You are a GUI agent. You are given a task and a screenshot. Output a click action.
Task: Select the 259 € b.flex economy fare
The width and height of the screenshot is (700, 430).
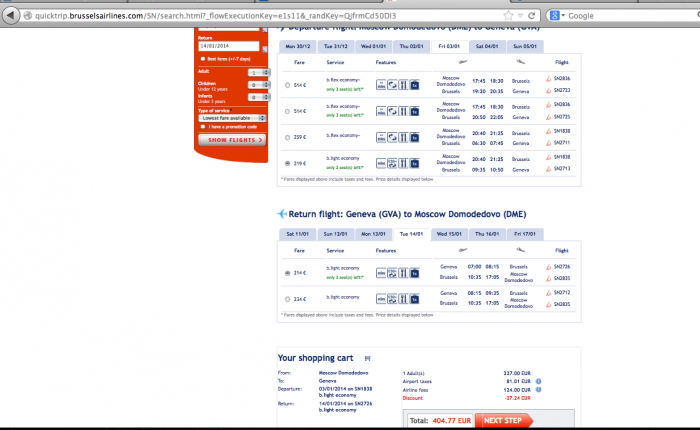tap(288, 138)
